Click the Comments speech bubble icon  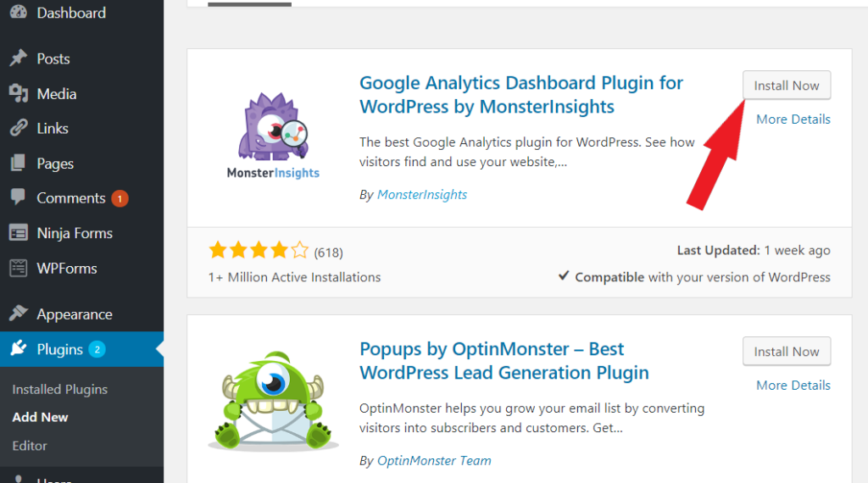point(19,197)
